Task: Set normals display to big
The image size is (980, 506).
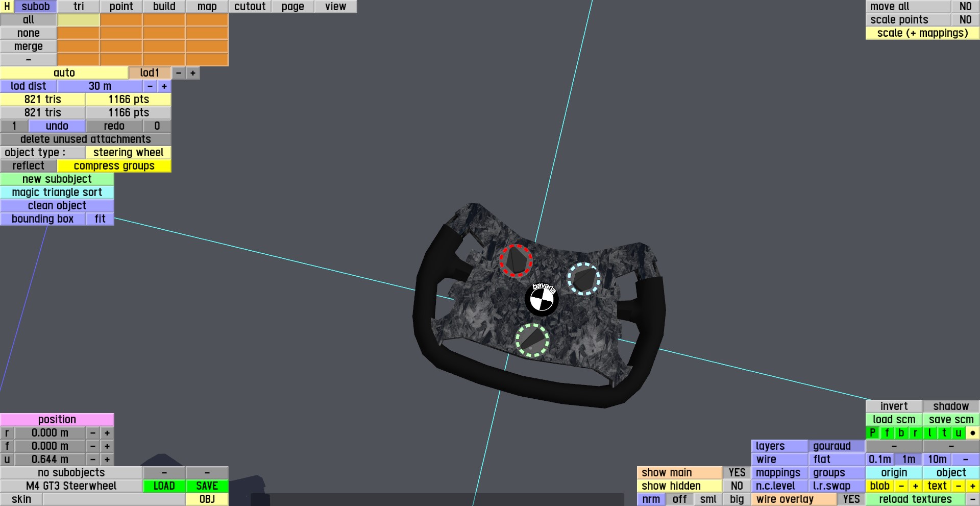Action: tap(737, 499)
